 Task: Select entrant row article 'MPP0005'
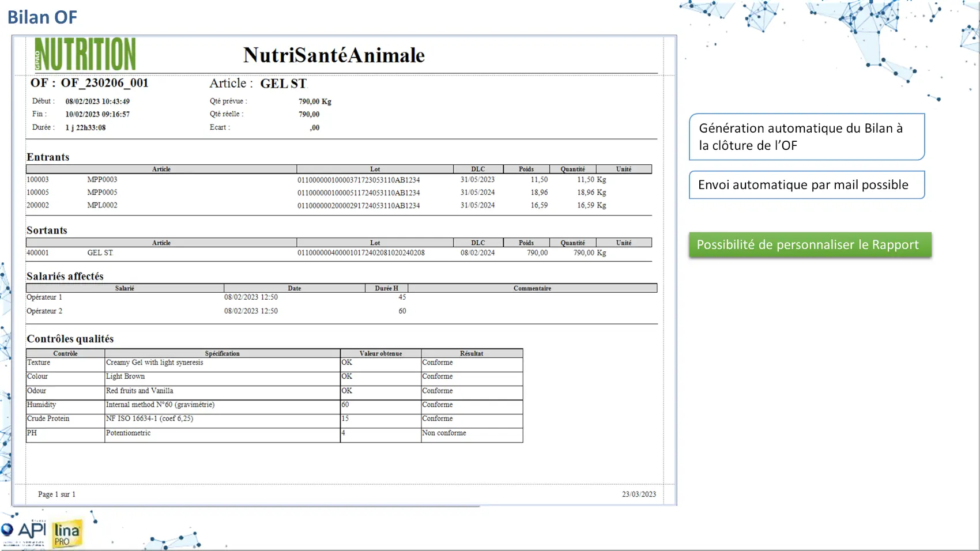(102, 193)
